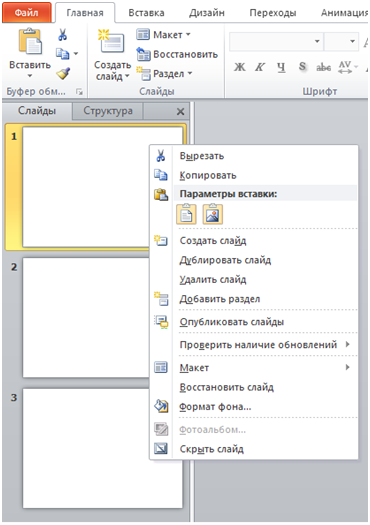
Task: Expand the Макет submenu in context menu
Action: [x=348, y=367]
